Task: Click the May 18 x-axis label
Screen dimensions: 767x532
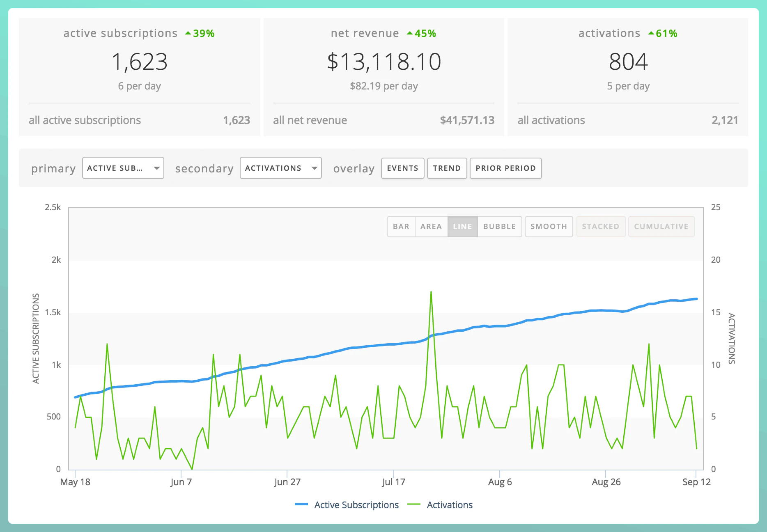Action: point(75,482)
